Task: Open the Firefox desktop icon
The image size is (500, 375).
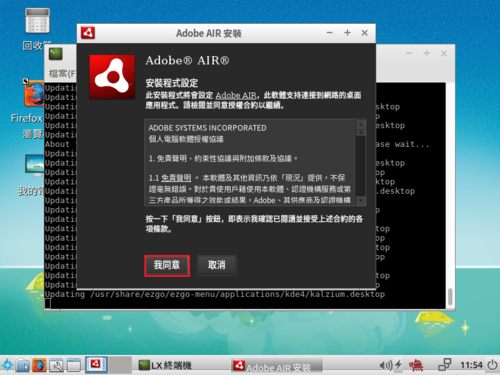Action: pos(33,93)
